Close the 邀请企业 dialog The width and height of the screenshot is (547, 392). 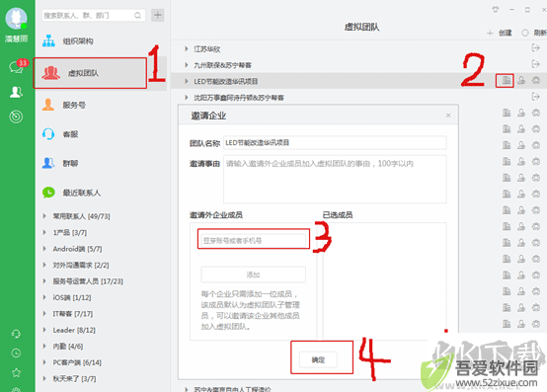coord(448,116)
